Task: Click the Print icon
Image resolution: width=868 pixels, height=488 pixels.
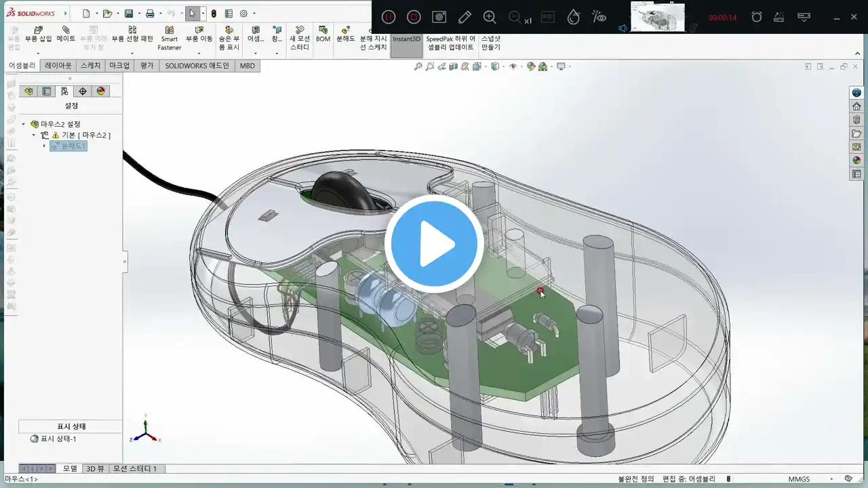Action: click(x=150, y=14)
